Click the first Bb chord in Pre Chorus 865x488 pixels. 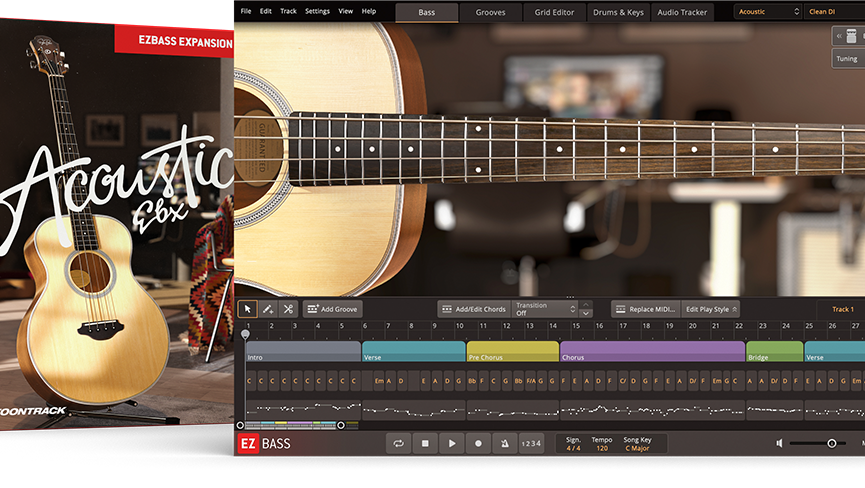pos(472,381)
